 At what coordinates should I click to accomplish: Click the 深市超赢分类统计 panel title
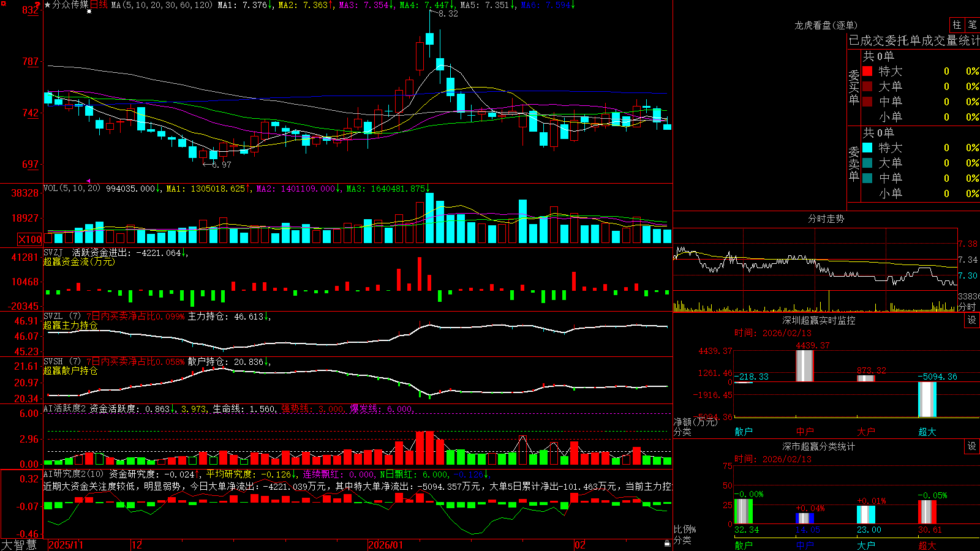click(819, 446)
